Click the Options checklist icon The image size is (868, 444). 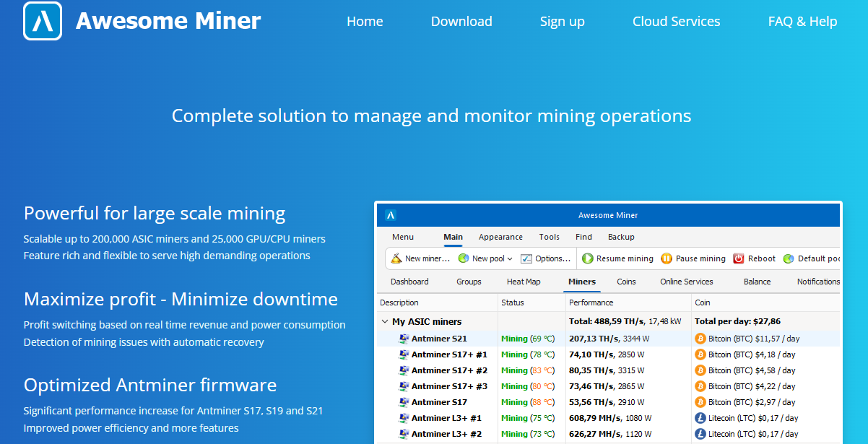tap(526, 258)
